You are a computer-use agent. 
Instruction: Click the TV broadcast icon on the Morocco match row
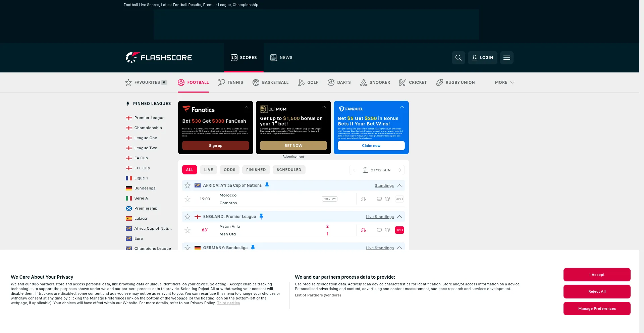[x=379, y=199]
